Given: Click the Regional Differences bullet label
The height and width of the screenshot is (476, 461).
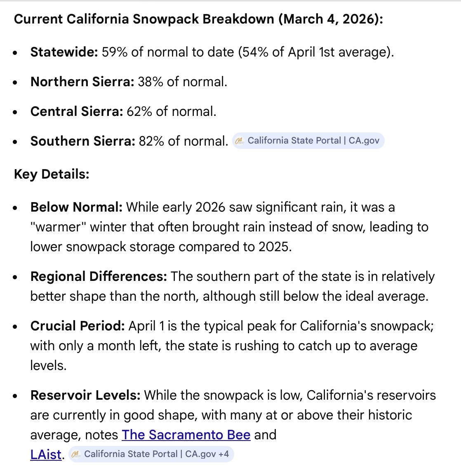Looking at the screenshot, I should (99, 276).
